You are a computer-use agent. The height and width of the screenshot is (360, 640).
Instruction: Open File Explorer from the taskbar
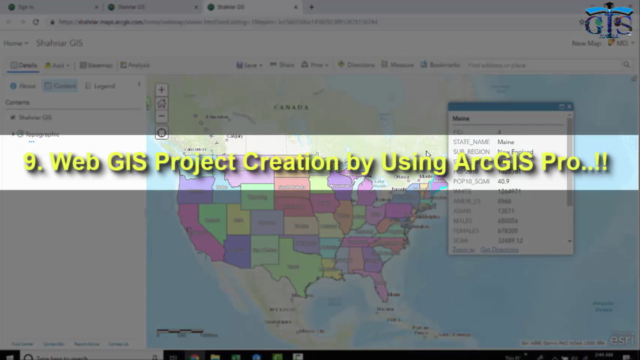[215, 357]
